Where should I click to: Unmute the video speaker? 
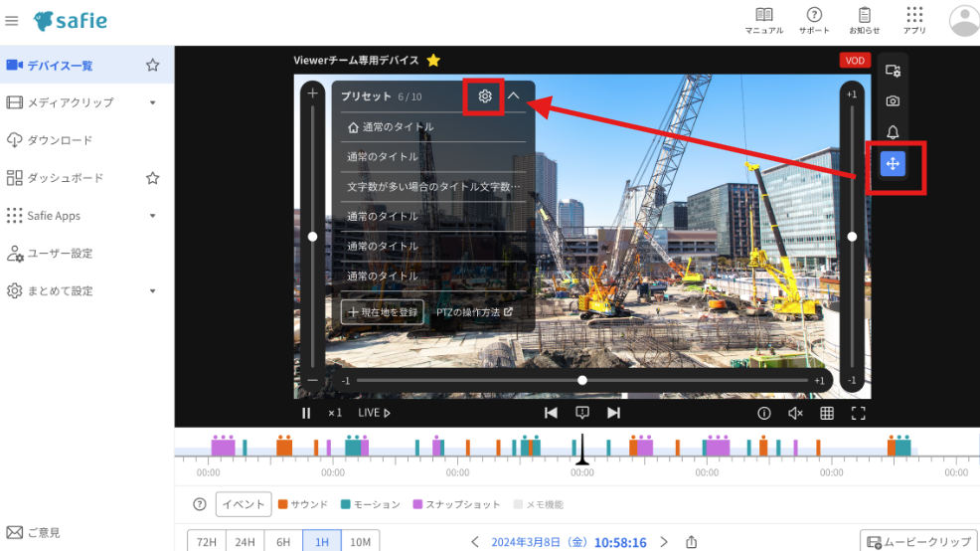click(x=795, y=413)
